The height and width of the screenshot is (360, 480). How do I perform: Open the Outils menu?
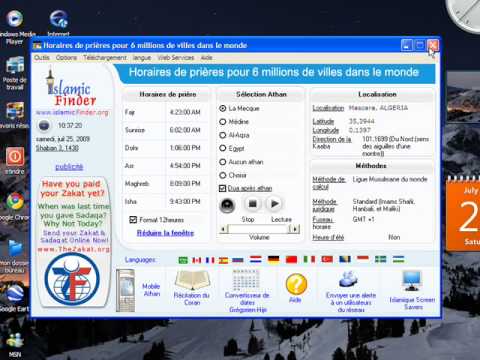click(41, 57)
